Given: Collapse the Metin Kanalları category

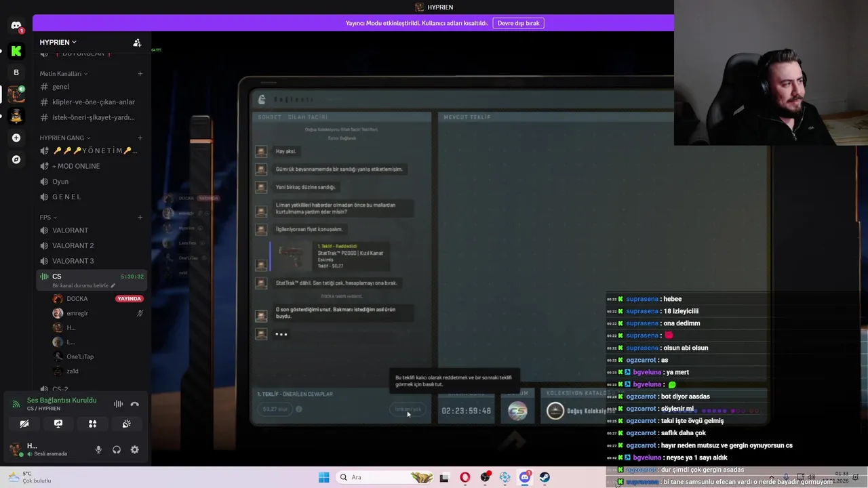Looking at the screenshot, I should (x=64, y=73).
